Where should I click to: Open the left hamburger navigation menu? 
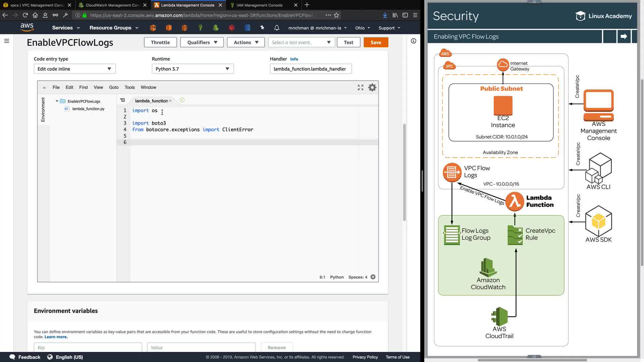pyautogui.click(x=7, y=41)
